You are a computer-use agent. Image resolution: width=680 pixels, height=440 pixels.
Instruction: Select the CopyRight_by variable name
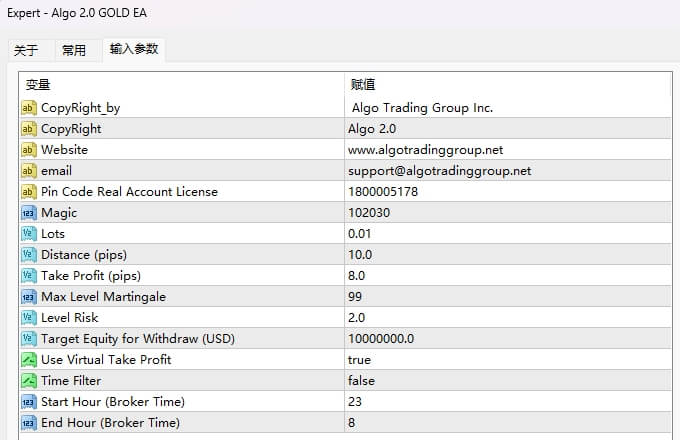click(x=81, y=108)
